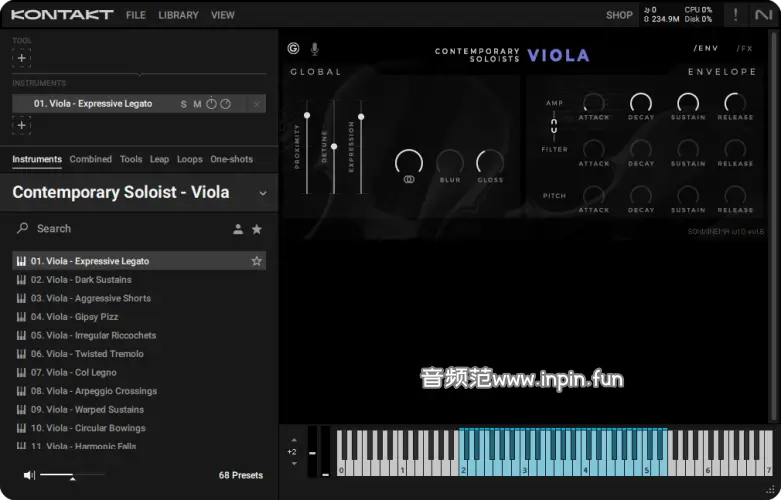Switch to the Leap tab
781x500 pixels.
pyautogui.click(x=159, y=159)
